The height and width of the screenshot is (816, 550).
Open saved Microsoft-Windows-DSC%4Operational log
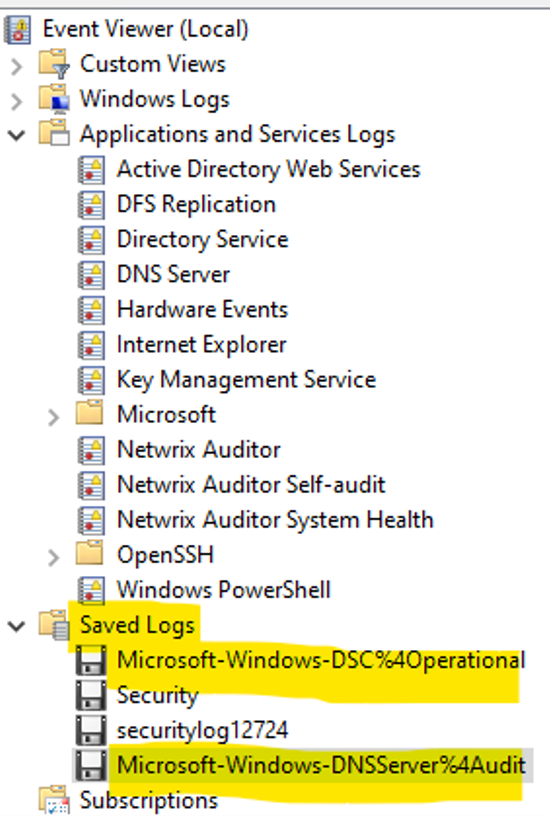321,660
